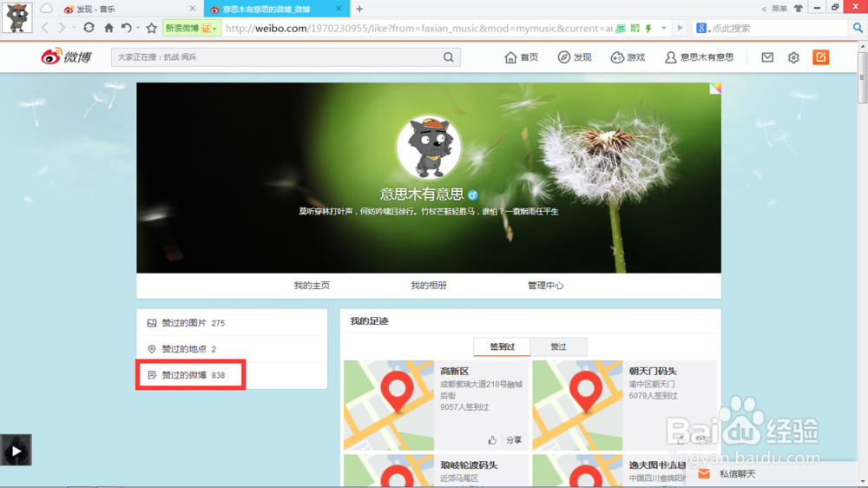Click the browser address bar URL
Image resolution: width=868 pixels, height=488 pixels.
click(x=418, y=29)
